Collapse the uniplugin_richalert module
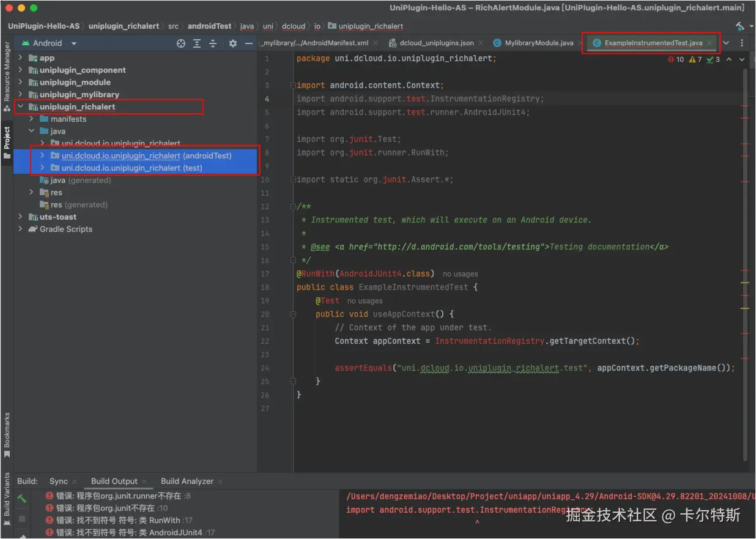The width and height of the screenshot is (756, 539). click(20, 106)
